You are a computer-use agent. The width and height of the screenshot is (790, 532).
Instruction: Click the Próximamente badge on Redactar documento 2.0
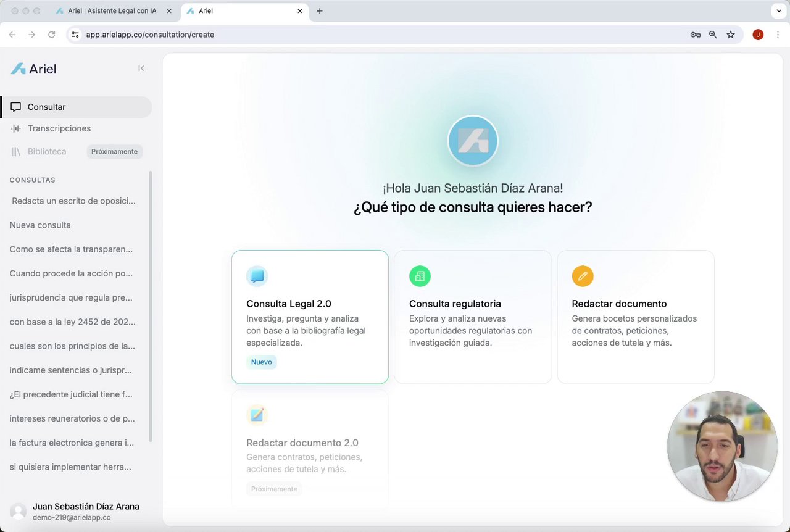point(274,489)
